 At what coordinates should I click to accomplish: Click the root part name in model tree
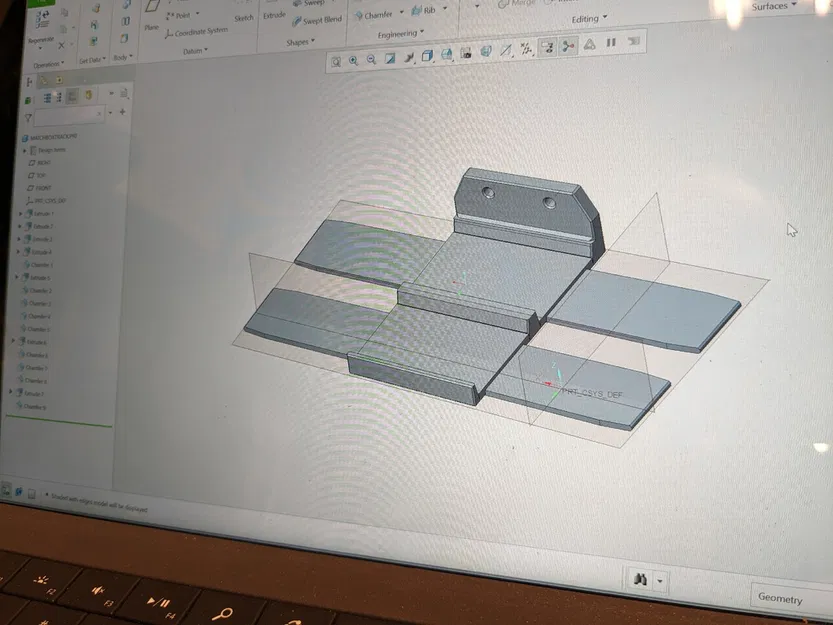[49, 138]
